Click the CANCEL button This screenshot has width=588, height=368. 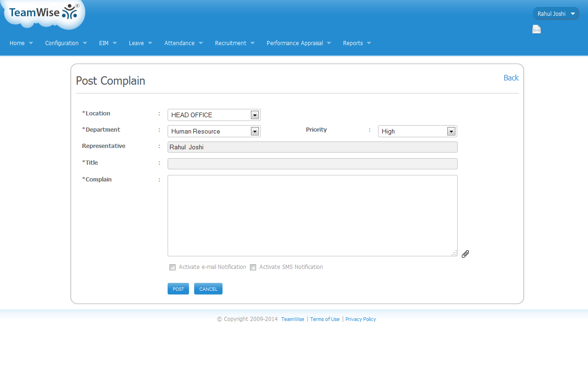pos(208,289)
